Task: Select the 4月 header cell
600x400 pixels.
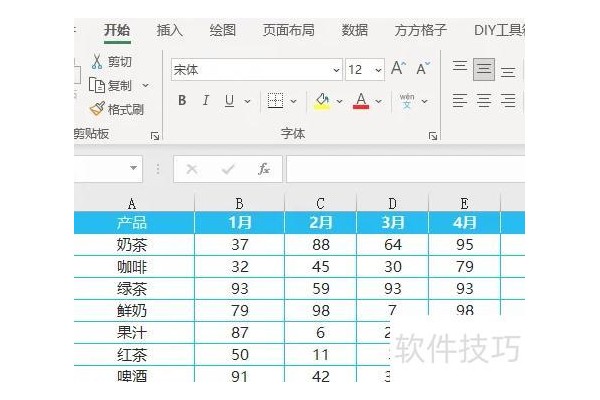Action: (x=465, y=222)
